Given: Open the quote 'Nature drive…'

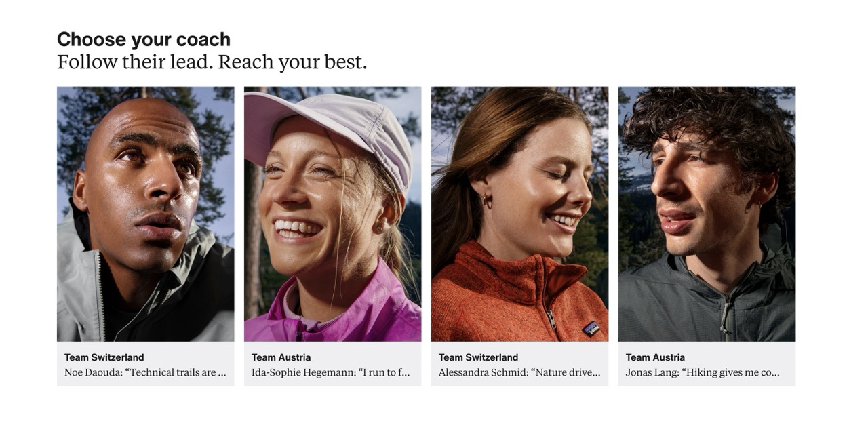Looking at the screenshot, I should pos(566,372).
